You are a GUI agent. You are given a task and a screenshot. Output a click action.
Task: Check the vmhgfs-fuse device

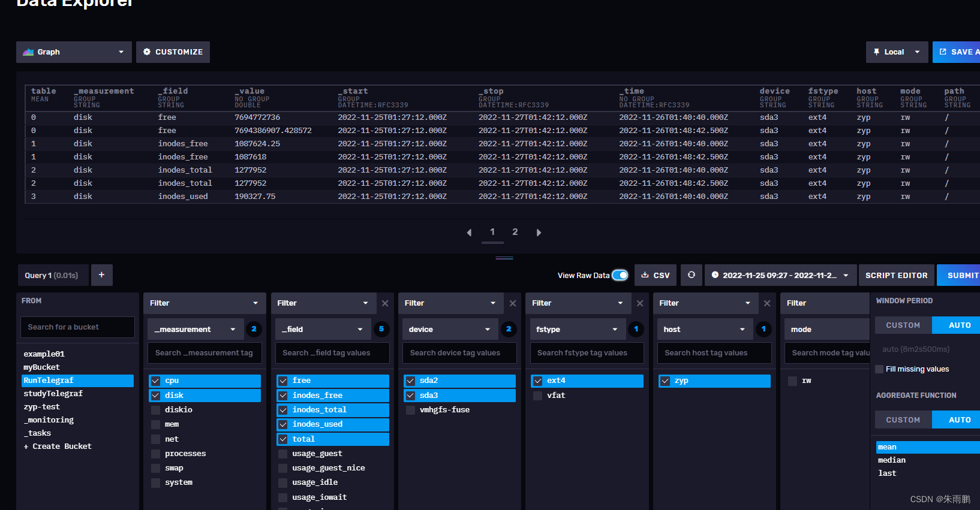pos(459,410)
